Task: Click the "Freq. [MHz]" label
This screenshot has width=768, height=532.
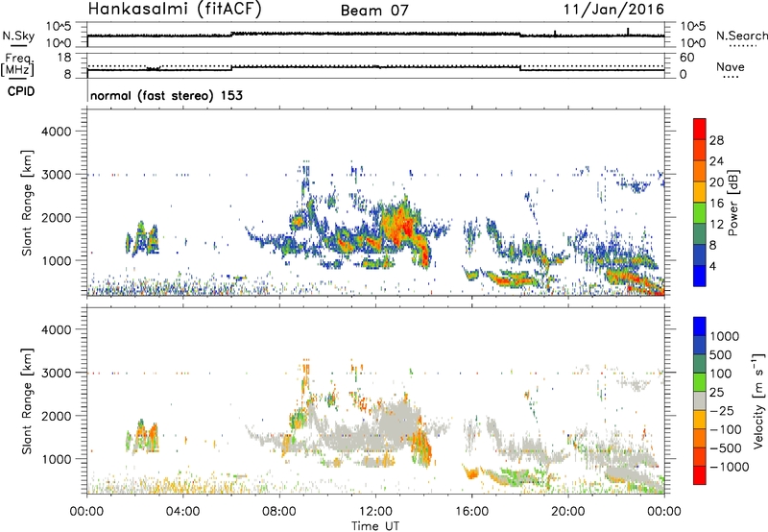Action: 17,65
